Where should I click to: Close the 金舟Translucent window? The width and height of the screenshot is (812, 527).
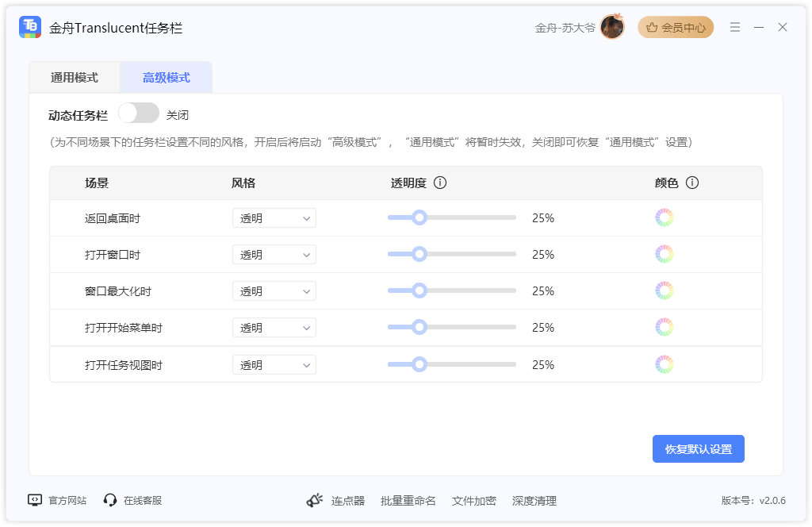783,27
